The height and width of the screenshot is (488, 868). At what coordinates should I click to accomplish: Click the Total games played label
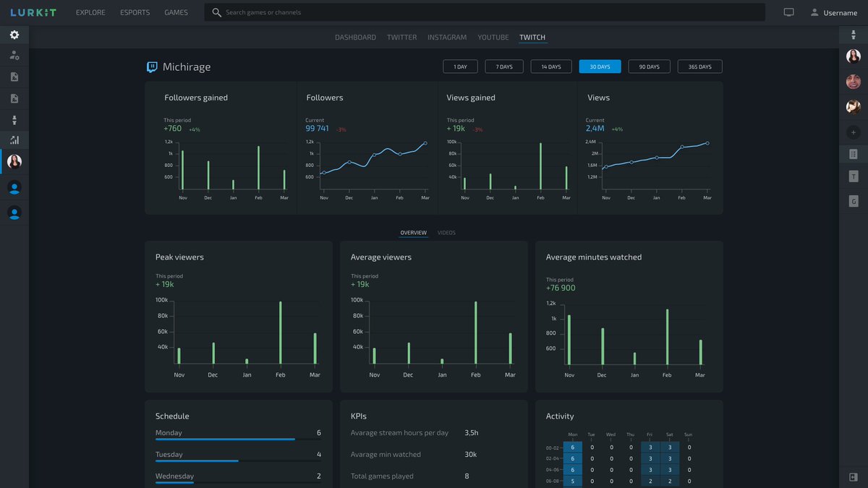pyautogui.click(x=382, y=476)
